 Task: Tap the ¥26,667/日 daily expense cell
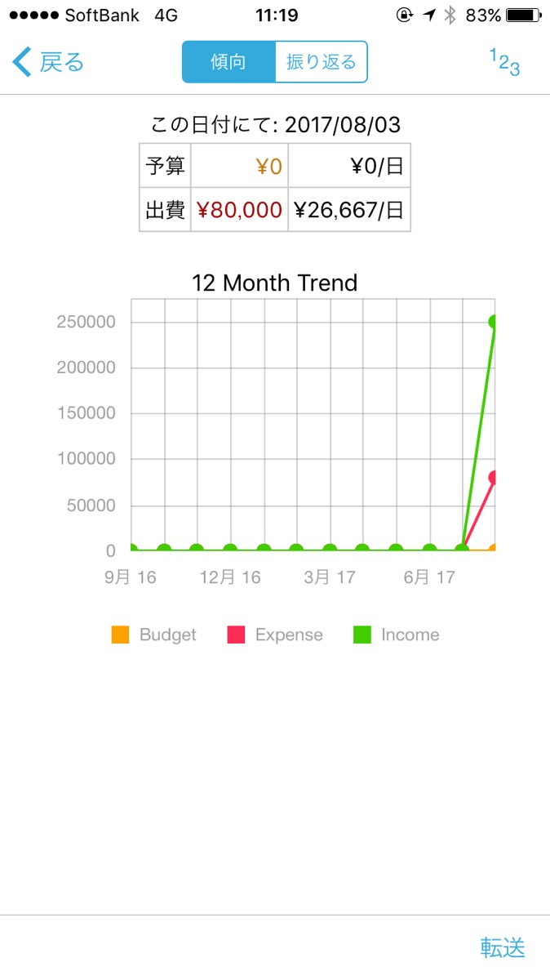pyautogui.click(x=348, y=211)
